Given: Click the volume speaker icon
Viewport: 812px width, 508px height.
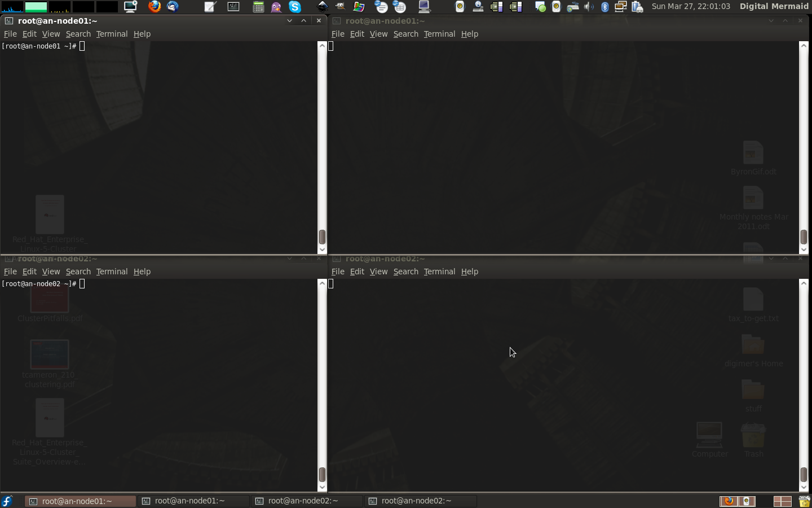Looking at the screenshot, I should coord(589,7).
